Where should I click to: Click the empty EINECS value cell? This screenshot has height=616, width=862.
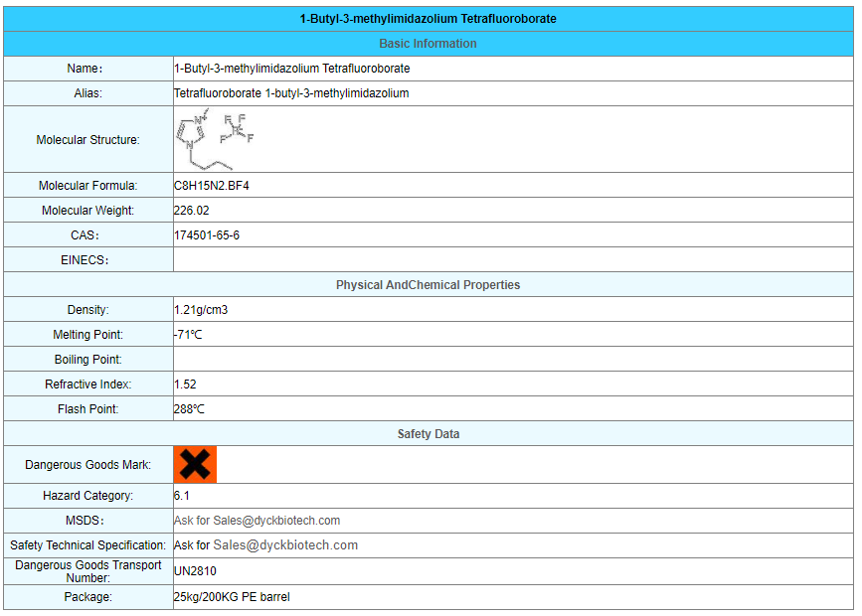[x=512, y=260]
